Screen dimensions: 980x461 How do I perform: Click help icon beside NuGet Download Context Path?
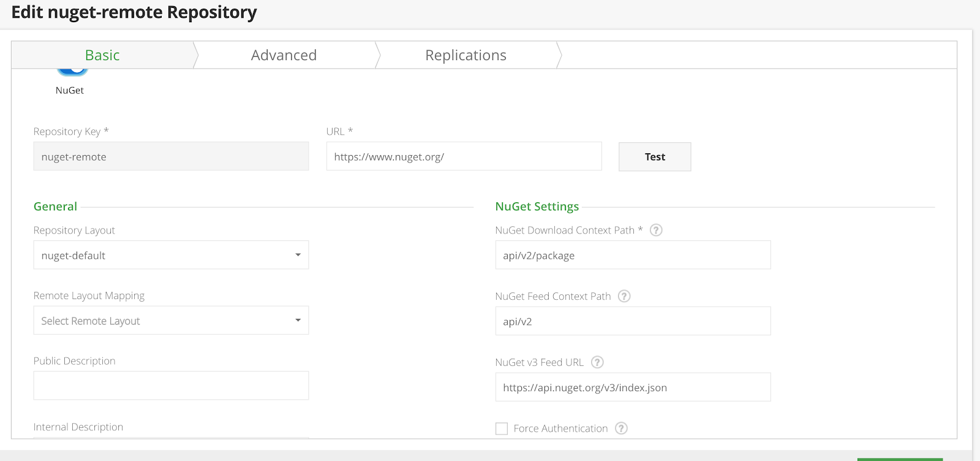pos(656,230)
